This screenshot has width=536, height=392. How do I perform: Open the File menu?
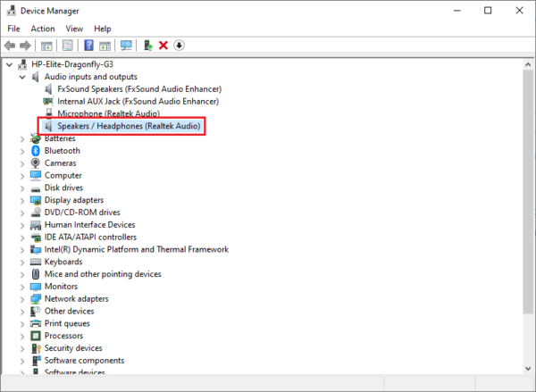(13, 29)
